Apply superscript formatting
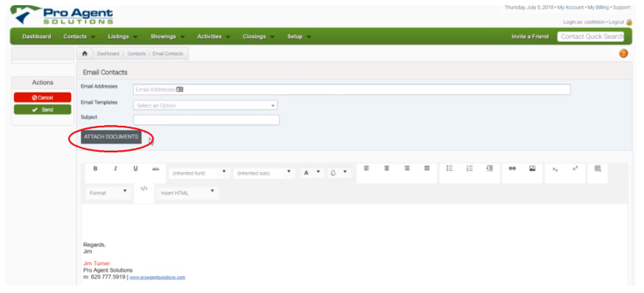 point(575,169)
